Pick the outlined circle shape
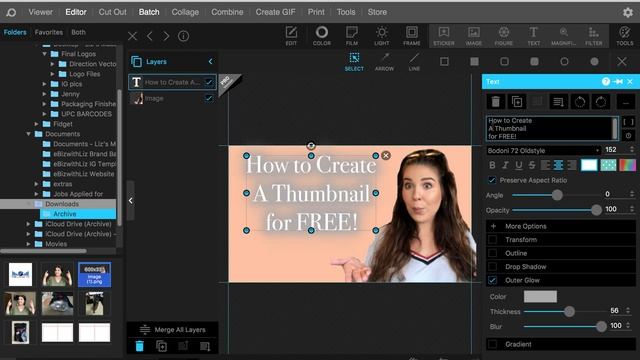This screenshot has width=640, height=360. (x=564, y=62)
